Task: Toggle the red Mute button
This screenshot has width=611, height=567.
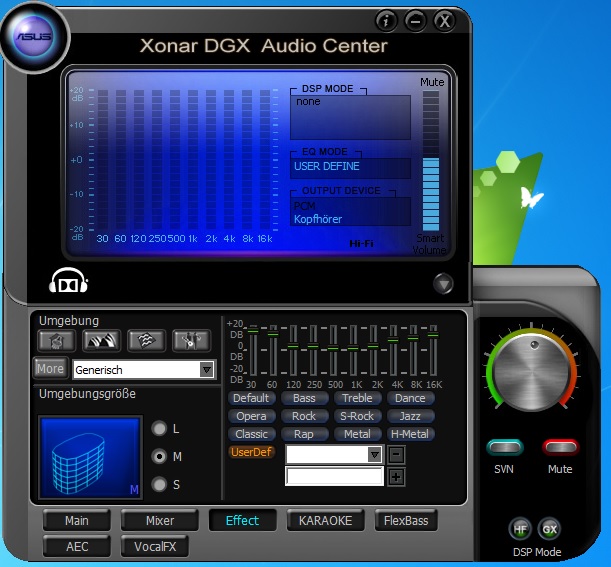Action: 560,447
